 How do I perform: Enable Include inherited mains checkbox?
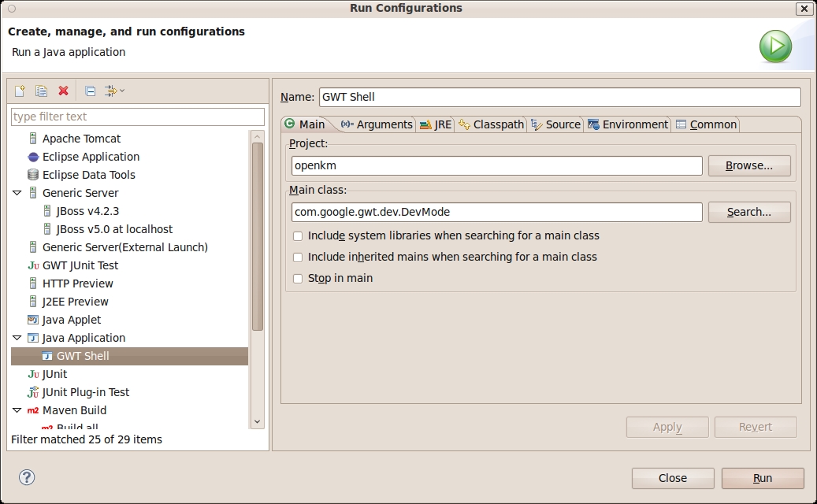(x=298, y=258)
